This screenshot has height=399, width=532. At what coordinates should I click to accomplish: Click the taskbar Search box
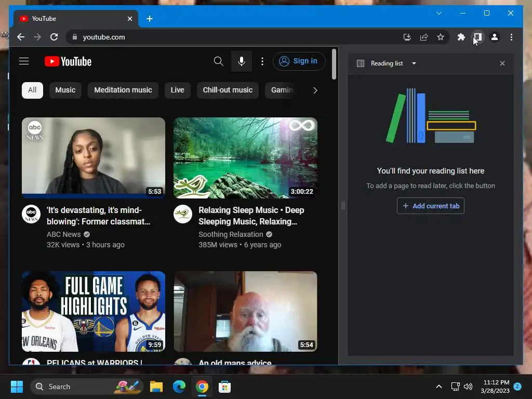tap(87, 387)
